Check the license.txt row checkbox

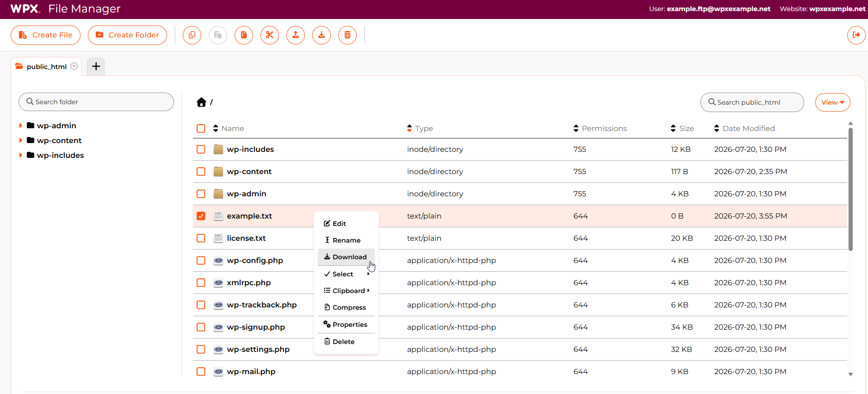coord(201,238)
